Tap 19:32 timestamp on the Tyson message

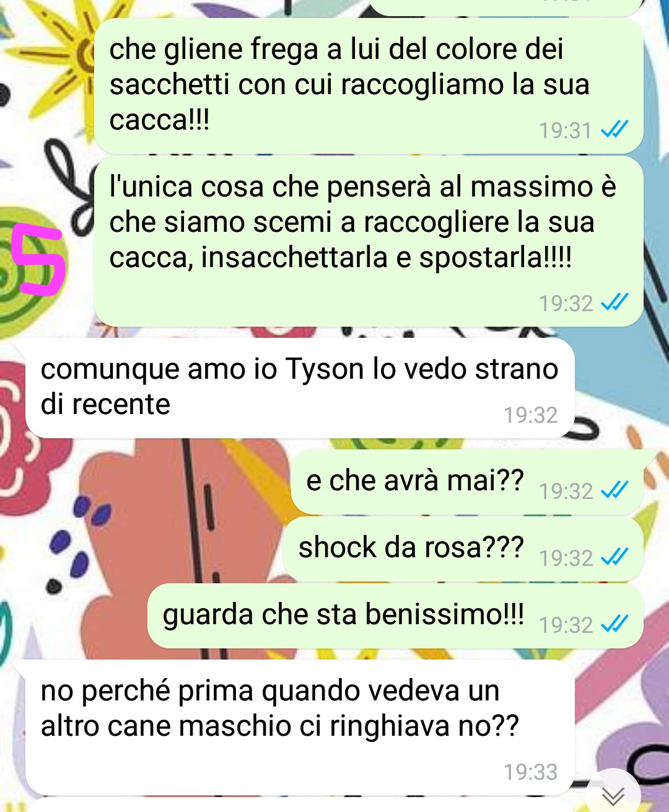(x=530, y=415)
